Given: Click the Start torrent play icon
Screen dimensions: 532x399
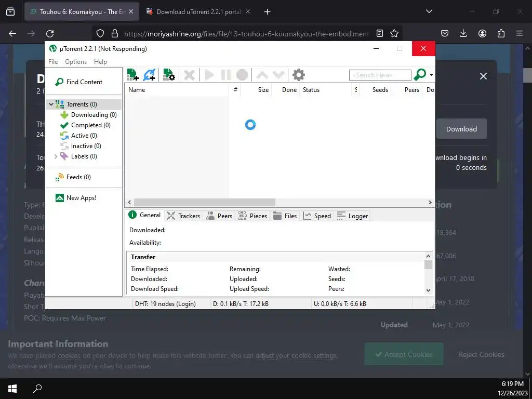Looking at the screenshot, I should [x=210, y=75].
